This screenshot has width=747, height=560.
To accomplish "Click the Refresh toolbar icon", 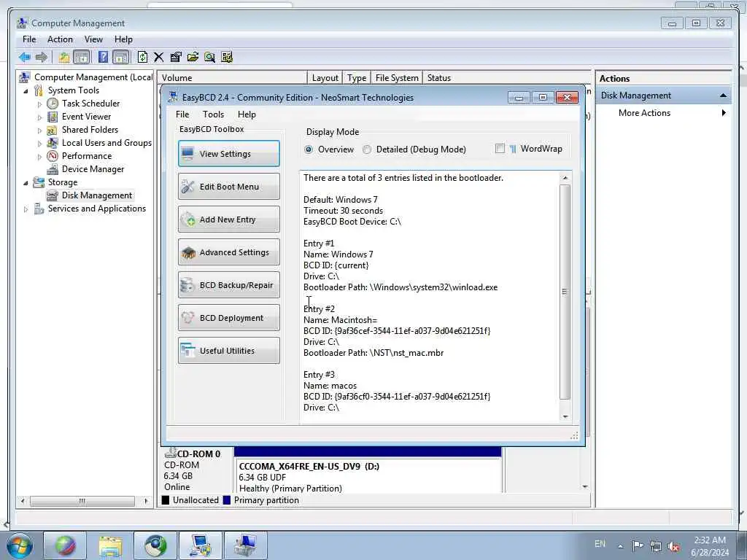I will [142, 58].
